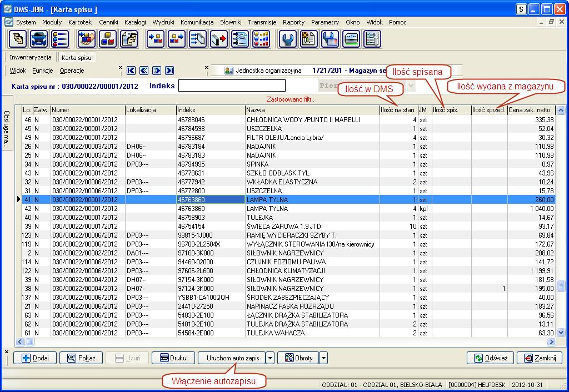Click the Uruchom auto zapis button
Image resolution: width=569 pixels, height=392 pixels.
(x=232, y=358)
